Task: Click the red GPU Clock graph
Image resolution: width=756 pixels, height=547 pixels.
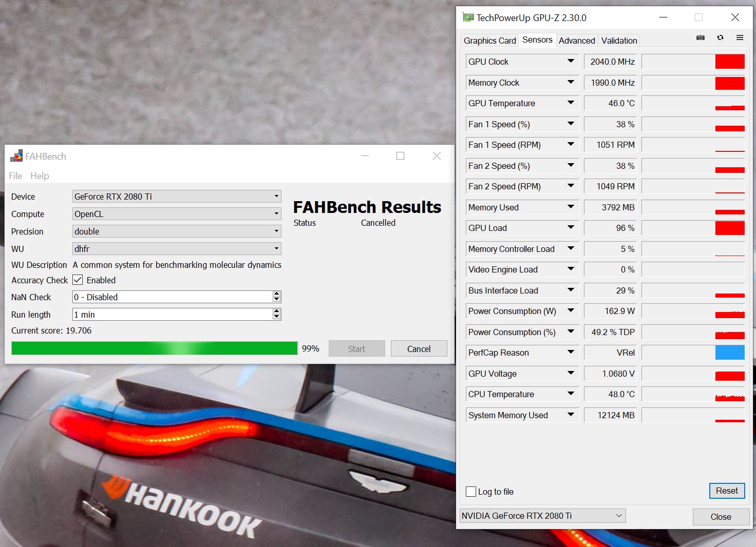Action: (x=730, y=62)
